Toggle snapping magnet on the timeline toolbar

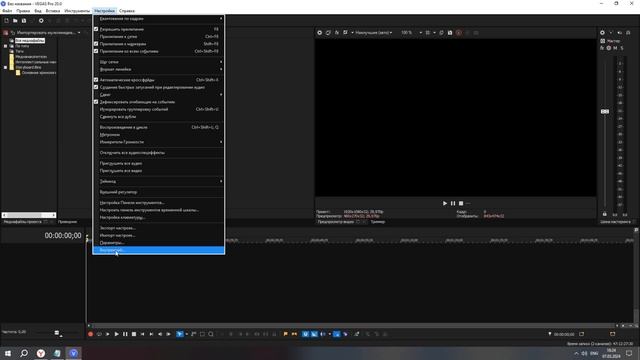point(305,334)
